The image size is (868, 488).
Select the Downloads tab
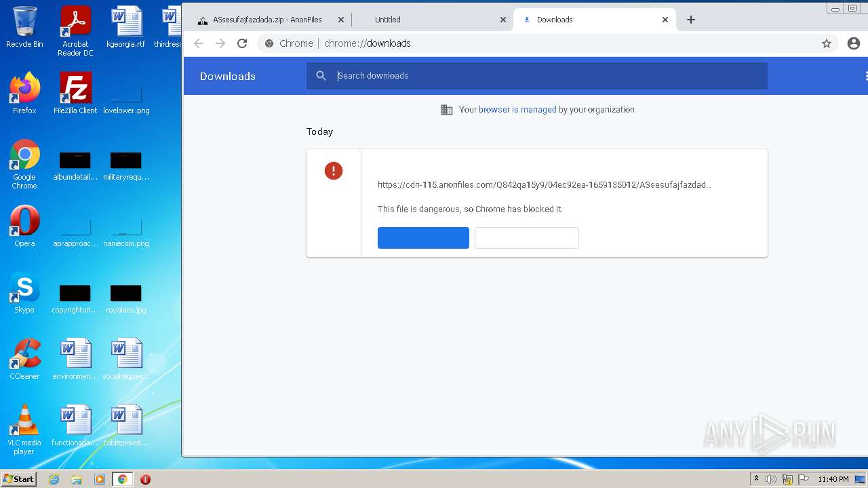[x=594, y=20]
